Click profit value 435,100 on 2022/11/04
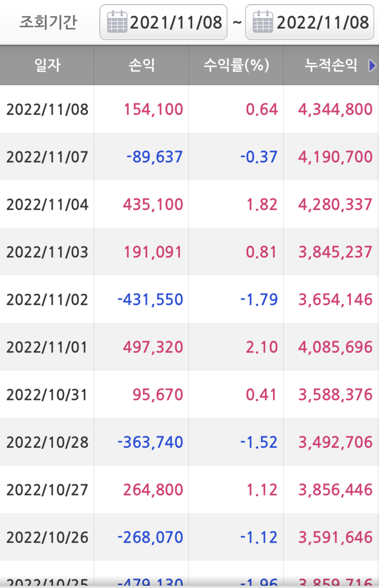Viewport: 379px width, 588px height. point(153,204)
